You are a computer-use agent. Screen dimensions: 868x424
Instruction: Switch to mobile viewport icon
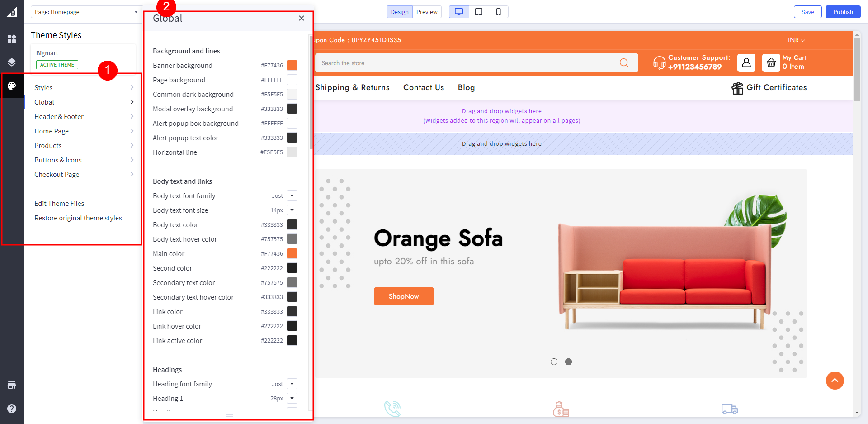tap(498, 12)
